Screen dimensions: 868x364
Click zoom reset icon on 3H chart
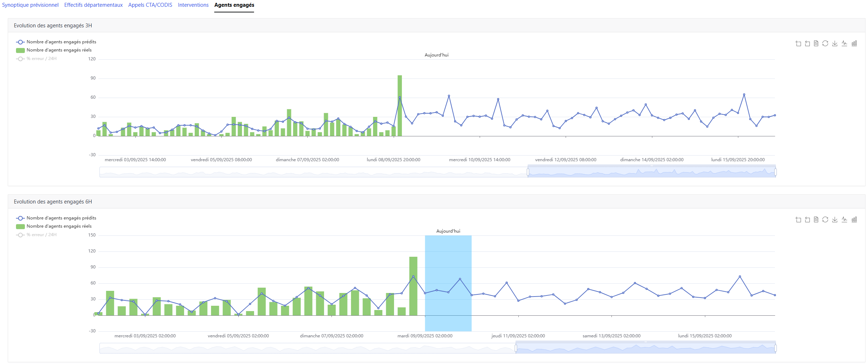(807, 43)
